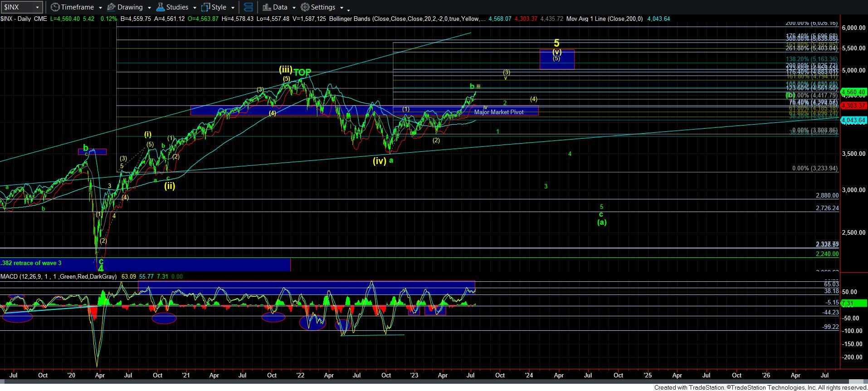
Task: Click the green 2,240.00 level label
Action: coord(827,254)
